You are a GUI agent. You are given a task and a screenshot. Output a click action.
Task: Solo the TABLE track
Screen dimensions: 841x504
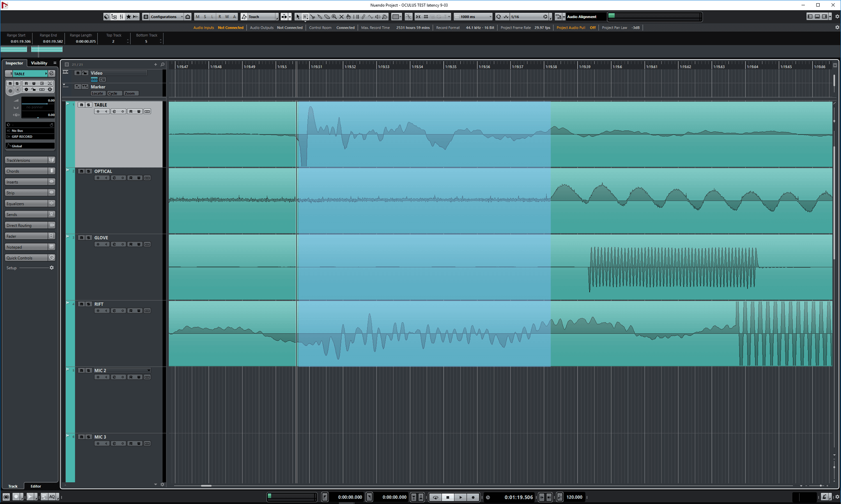tap(88, 105)
